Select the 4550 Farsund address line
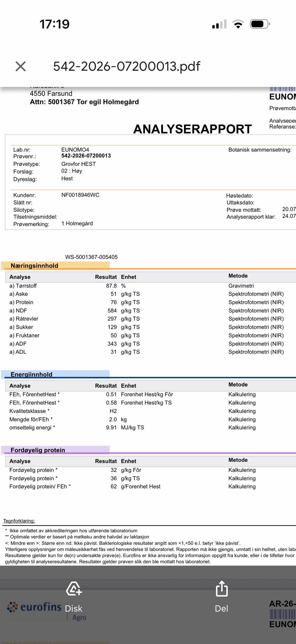This screenshot has height=644, width=296. click(x=51, y=93)
